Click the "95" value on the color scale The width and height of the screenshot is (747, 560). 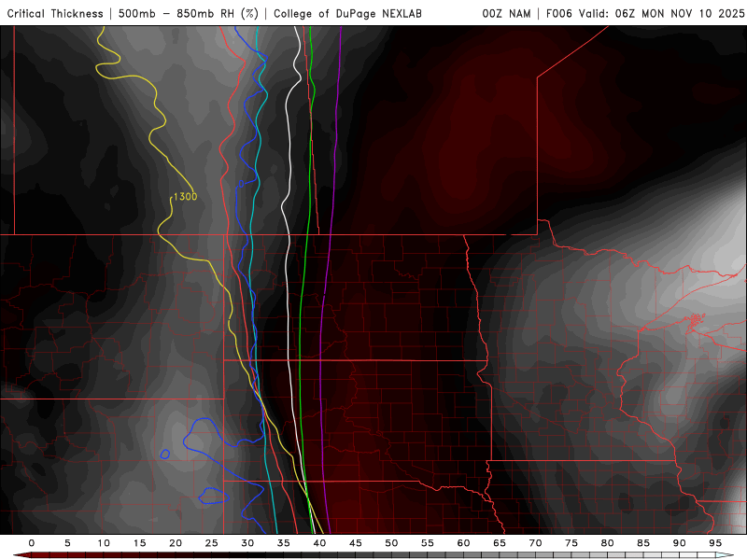[715, 543]
